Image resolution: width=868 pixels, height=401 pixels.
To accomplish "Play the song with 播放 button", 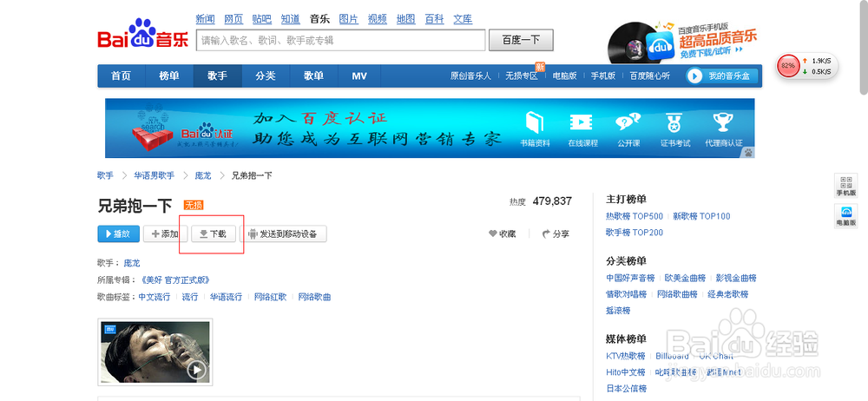I will pyautogui.click(x=118, y=233).
